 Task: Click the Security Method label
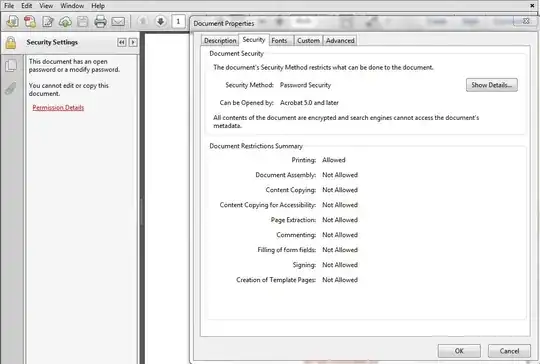pyautogui.click(x=249, y=85)
